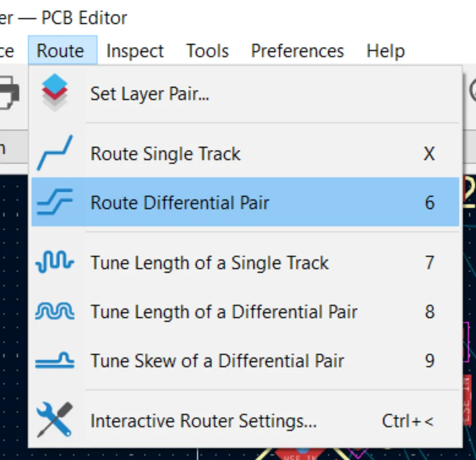Pick Tune Skew of a Differential Pair
The width and height of the screenshot is (476, 460).
tap(217, 361)
